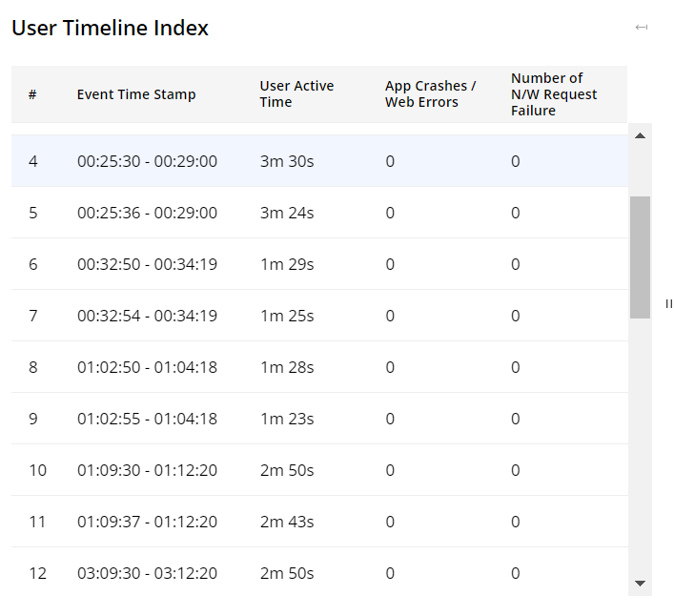Viewport: 674px width, 616px height.
Task: Click the User Timeline Index title
Action: (x=110, y=28)
